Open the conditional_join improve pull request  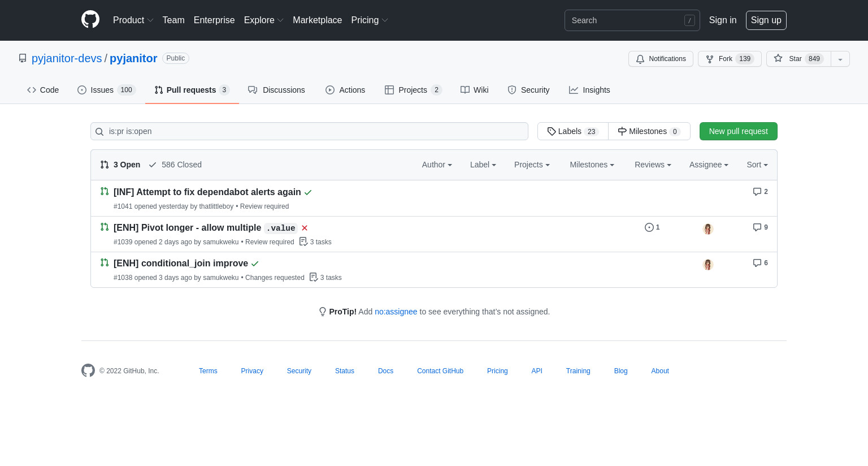click(181, 264)
